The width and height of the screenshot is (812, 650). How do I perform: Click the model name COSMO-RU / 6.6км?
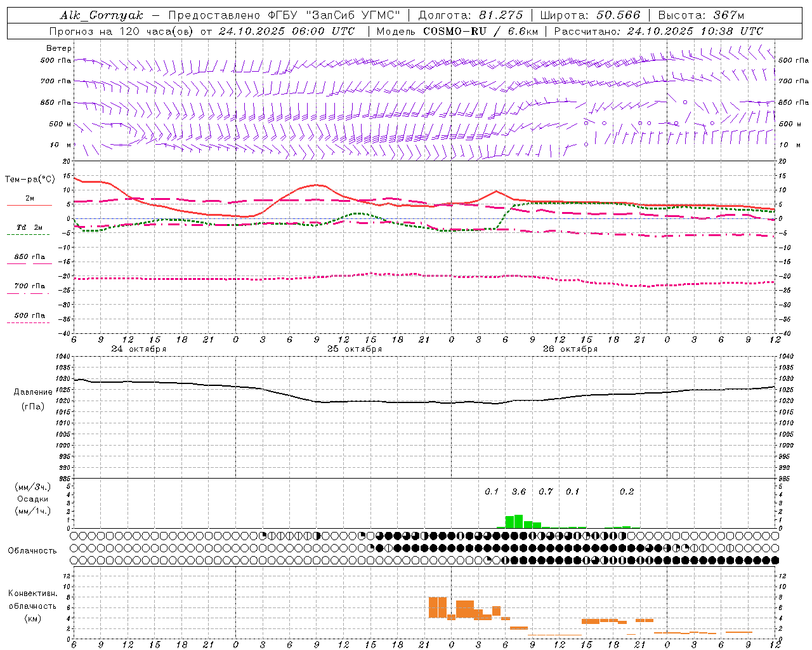click(x=481, y=31)
